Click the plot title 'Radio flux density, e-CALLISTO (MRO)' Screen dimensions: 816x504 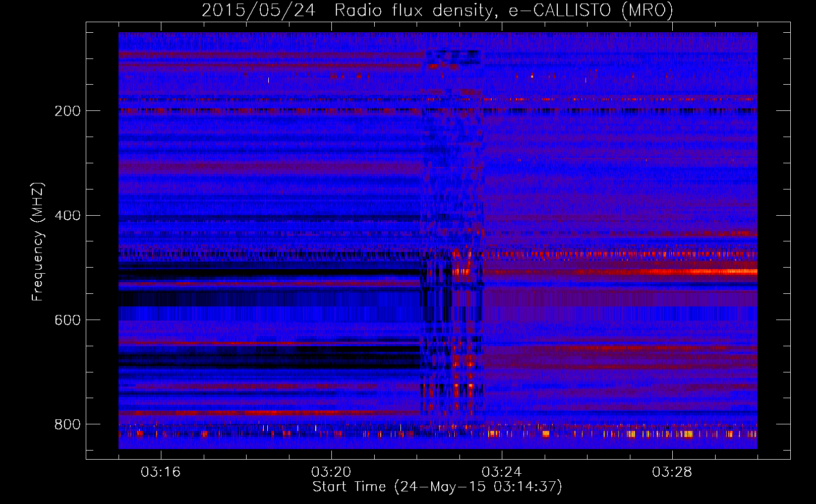504,10
